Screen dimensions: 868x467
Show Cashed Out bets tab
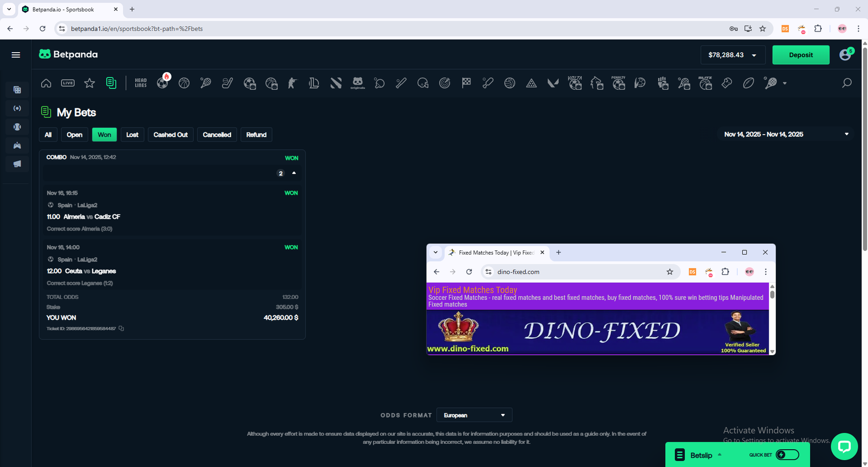(170, 135)
